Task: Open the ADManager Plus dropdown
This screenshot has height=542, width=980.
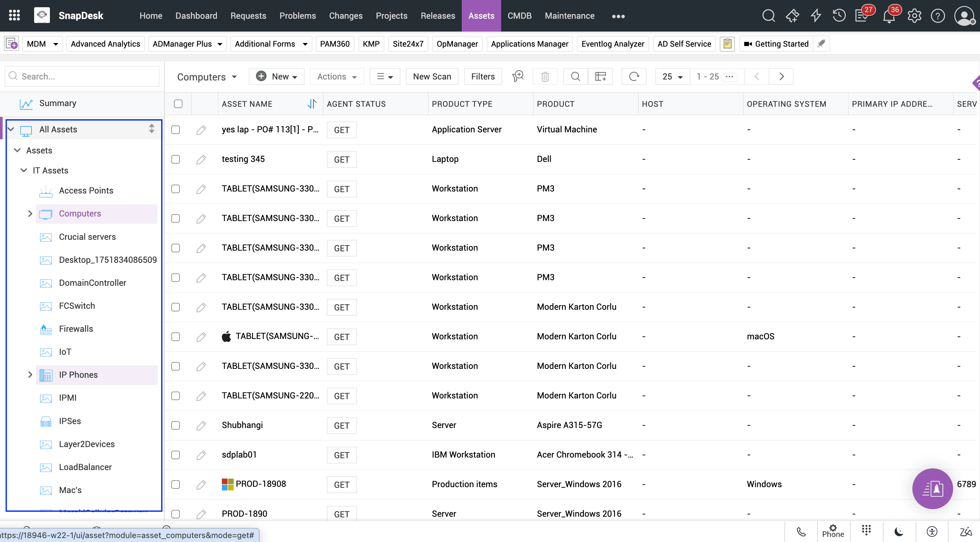Action: (x=187, y=44)
